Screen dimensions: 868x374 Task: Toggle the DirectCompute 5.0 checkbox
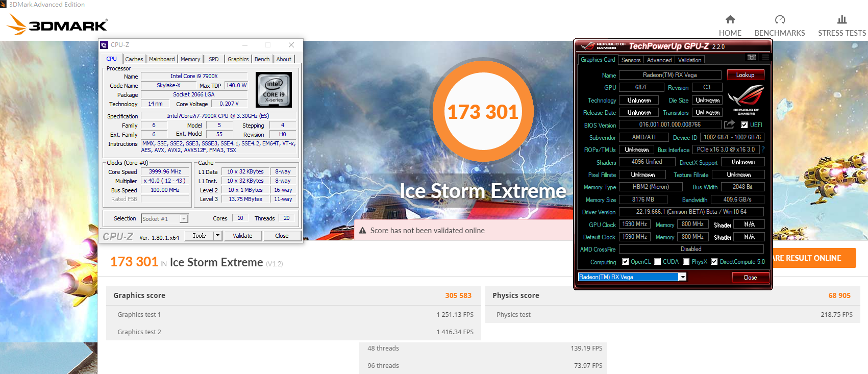tap(714, 262)
